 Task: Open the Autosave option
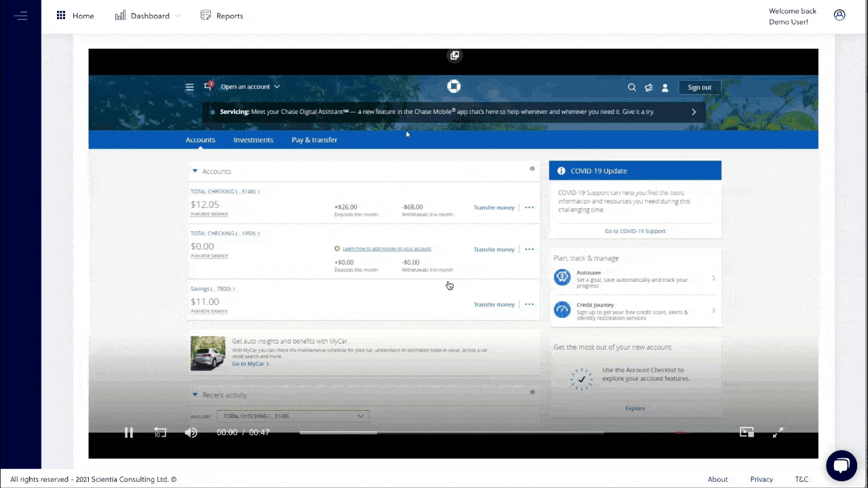coord(635,278)
